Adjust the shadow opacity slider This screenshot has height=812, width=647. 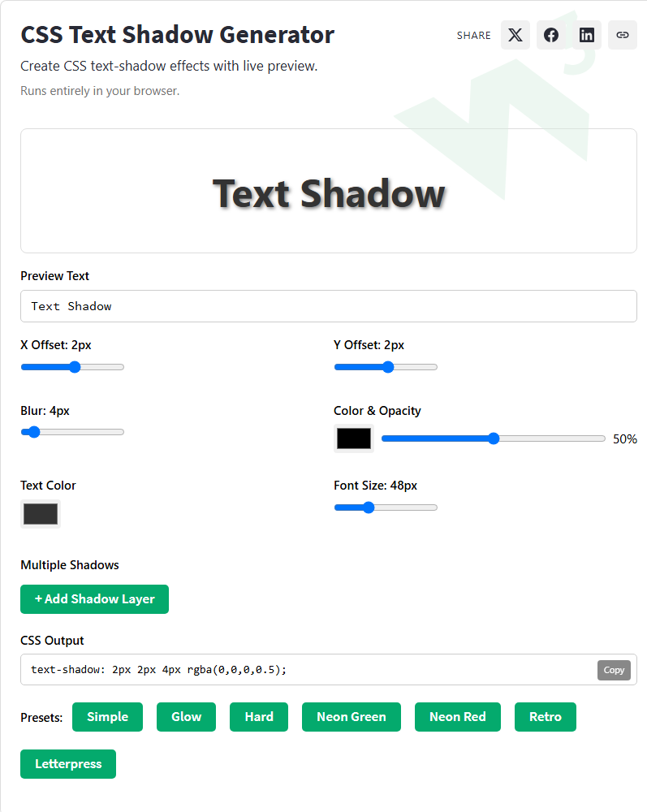[x=494, y=438]
